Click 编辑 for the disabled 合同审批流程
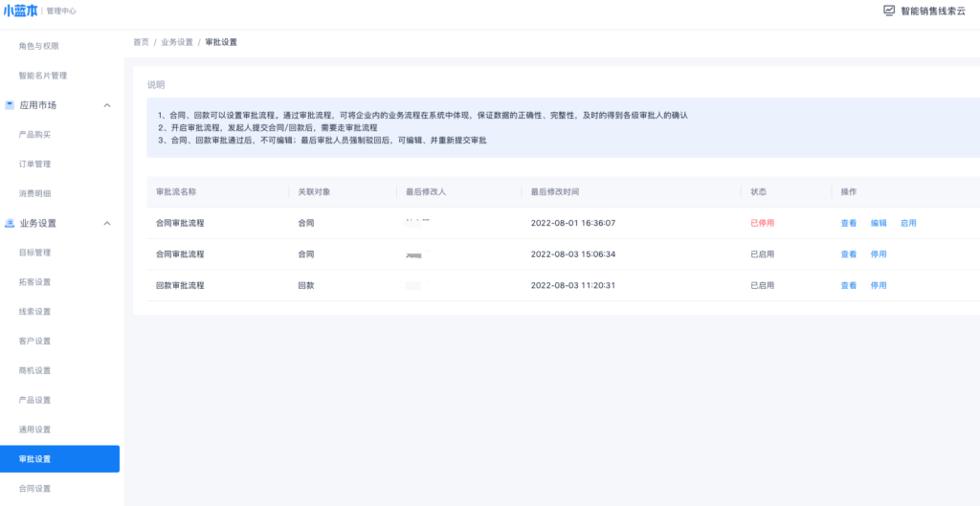The image size is (980, 506). [879, 223]
